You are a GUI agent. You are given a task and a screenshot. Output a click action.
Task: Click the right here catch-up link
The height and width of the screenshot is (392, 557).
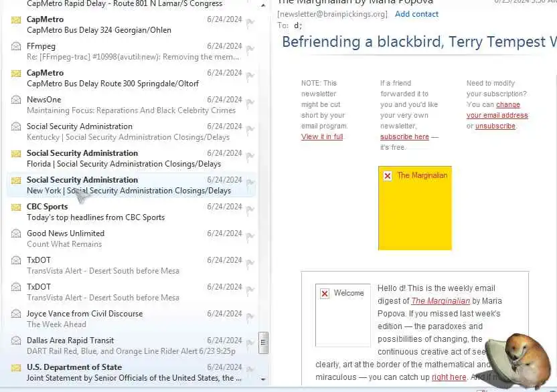(x=449, y=377)
